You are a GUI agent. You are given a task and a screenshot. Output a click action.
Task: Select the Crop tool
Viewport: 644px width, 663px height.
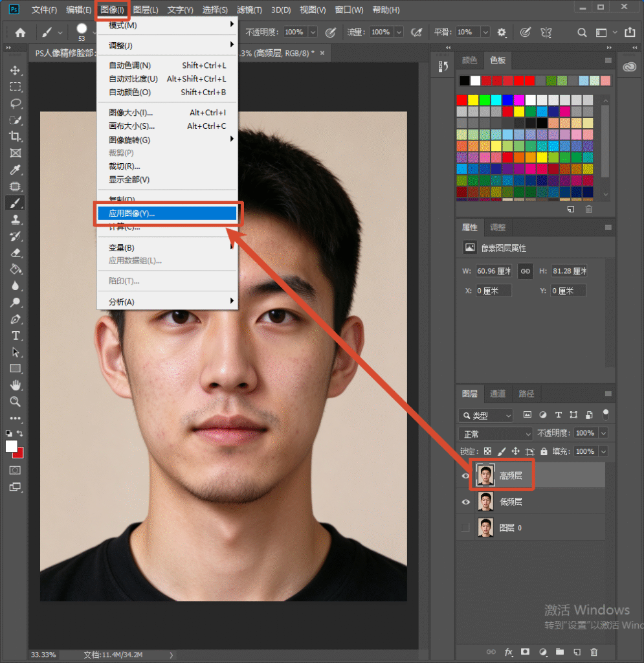[16, 137]
